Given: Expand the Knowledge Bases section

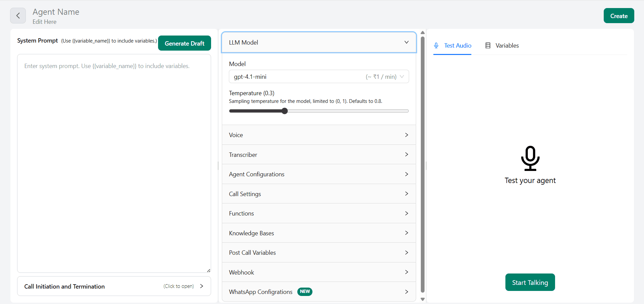Looking at the screenshot, I should (318, 233).
